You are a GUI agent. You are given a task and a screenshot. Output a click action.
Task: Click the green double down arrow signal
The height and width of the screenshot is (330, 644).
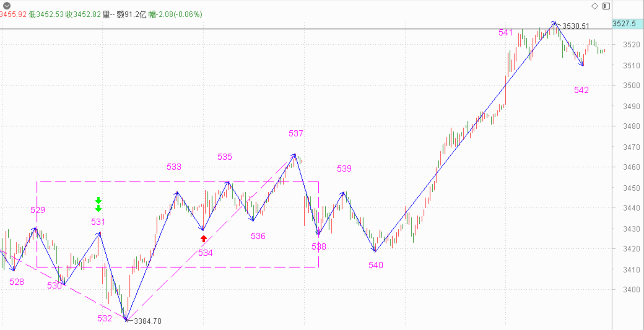pyautogui.click(x=98, y=204)
